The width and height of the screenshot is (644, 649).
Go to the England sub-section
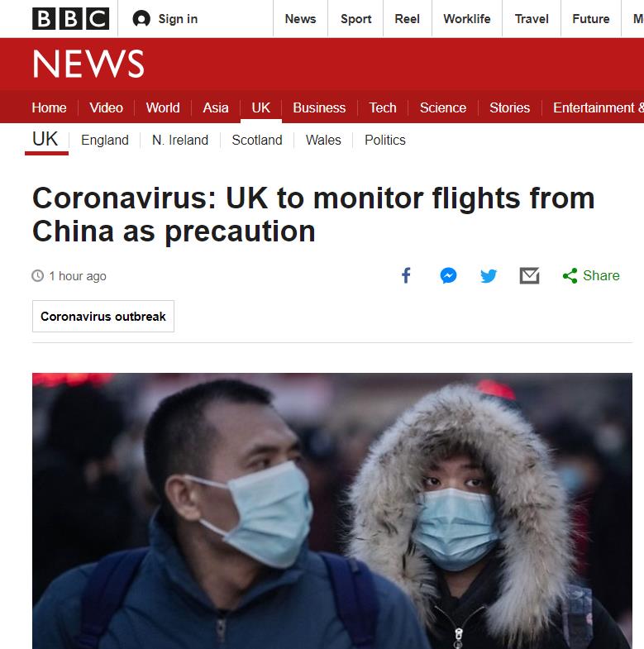tap(105, 140)
